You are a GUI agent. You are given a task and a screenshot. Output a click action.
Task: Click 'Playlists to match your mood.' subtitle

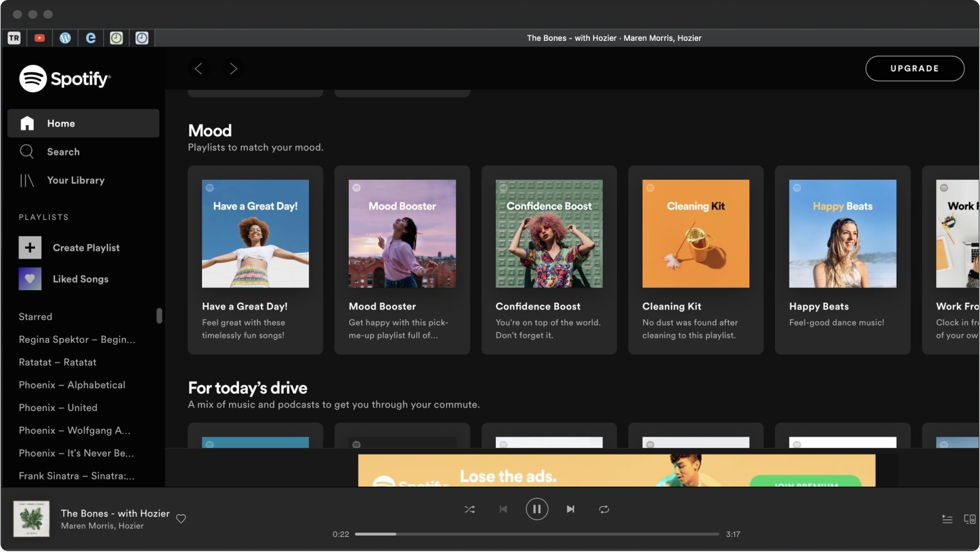point(256,147)
